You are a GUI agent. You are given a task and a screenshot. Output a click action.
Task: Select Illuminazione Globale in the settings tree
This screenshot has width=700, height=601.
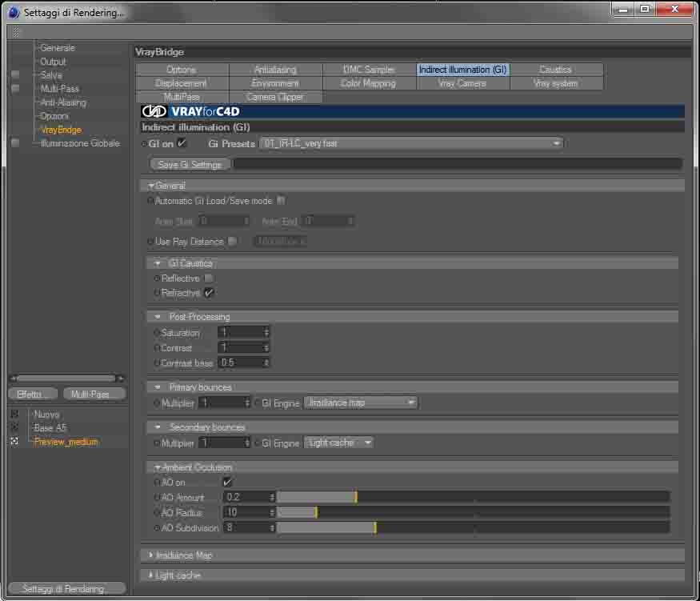[80, 143]
